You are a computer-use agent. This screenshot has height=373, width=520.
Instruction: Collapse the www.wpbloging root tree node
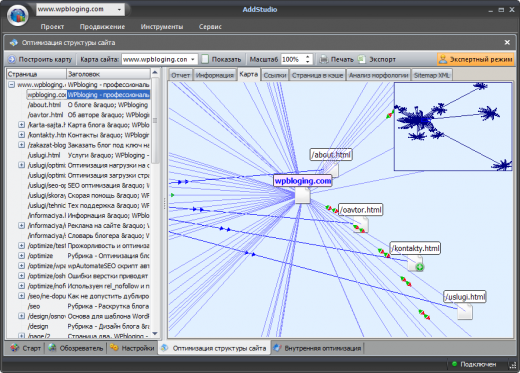(x=12, y=85)
